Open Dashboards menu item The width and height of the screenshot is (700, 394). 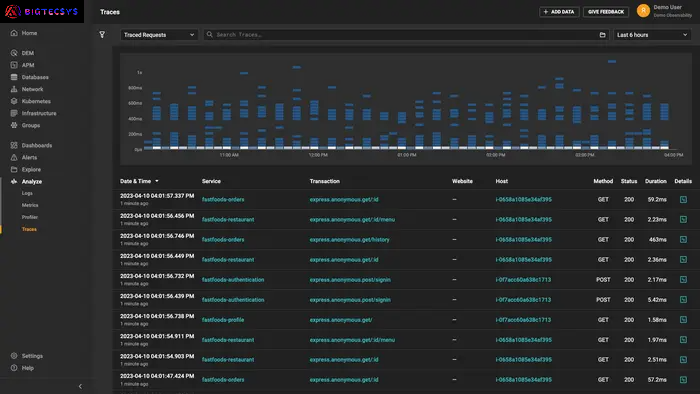(x=37, y=145)
